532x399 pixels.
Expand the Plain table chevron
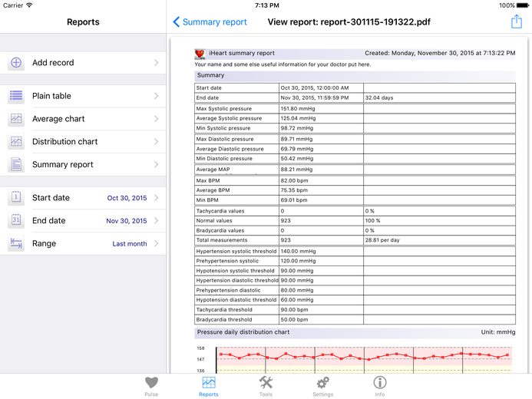pos(156,96)
